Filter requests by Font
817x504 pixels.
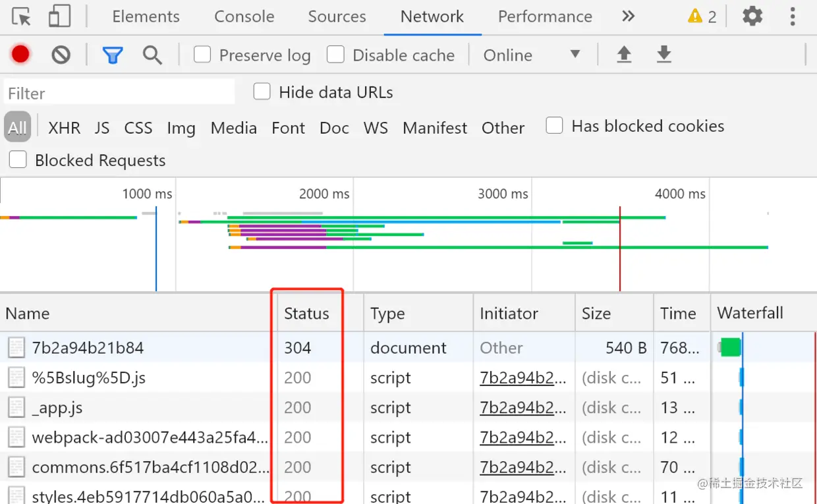click(289, 128)
